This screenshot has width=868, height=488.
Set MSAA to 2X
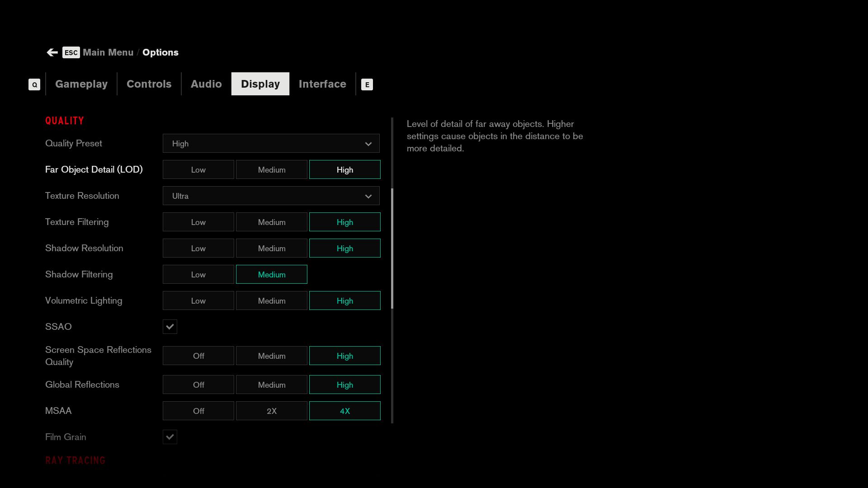click(x=271, y=411)
